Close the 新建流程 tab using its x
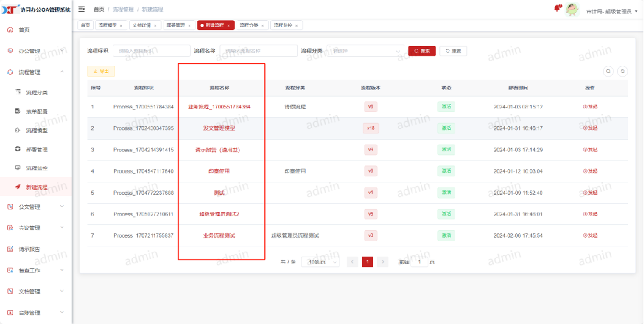644x324 pixels. pos(229,26)
